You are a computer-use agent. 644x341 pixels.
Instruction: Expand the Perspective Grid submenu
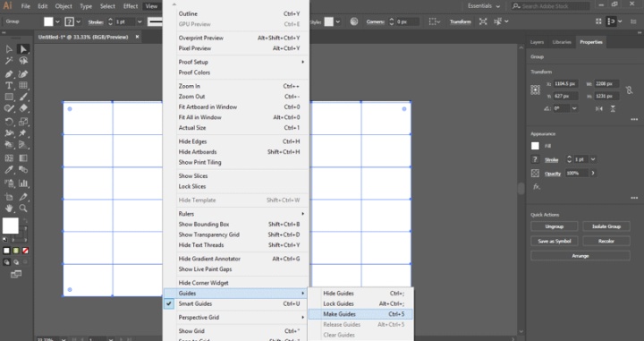[236, 317]
